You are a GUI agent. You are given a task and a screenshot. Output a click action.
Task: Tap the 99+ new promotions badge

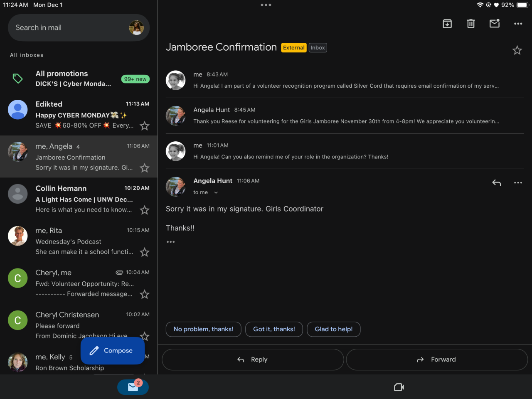(135, 79)
